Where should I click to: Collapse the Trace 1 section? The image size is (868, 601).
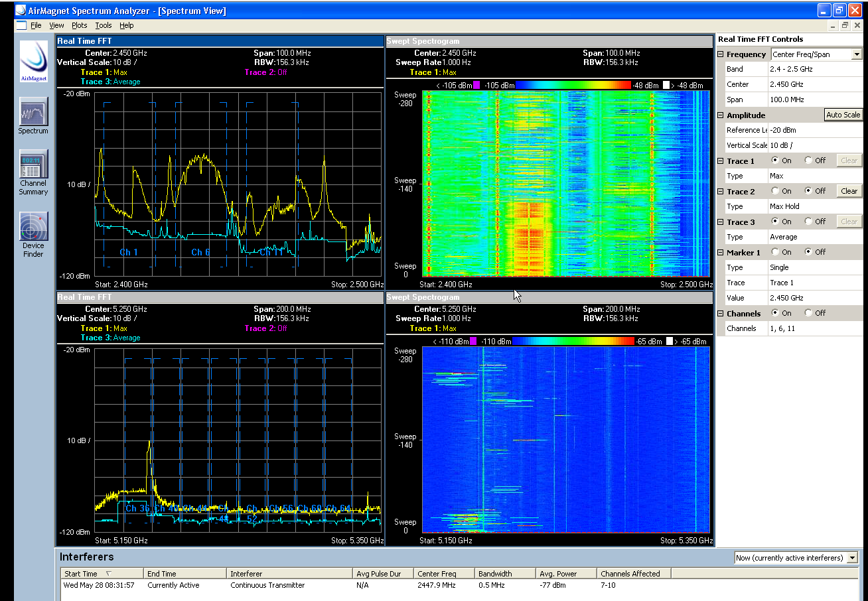point(721,161)
